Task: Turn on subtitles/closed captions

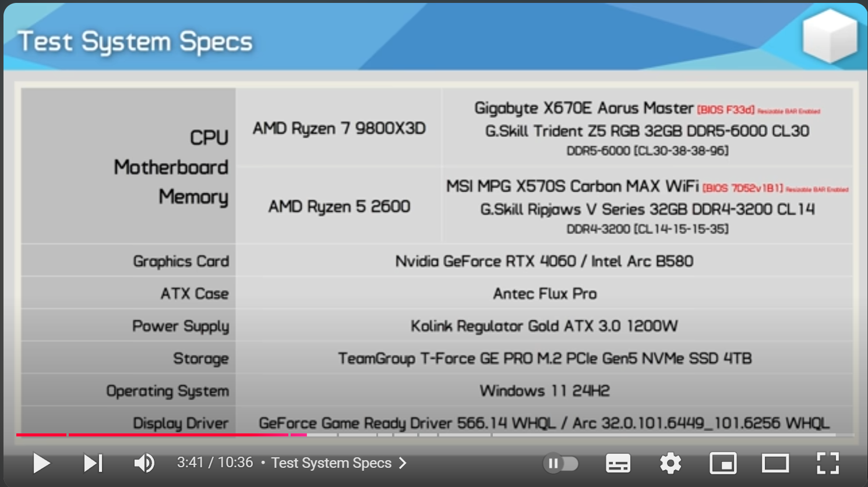Action: (618, 464)
